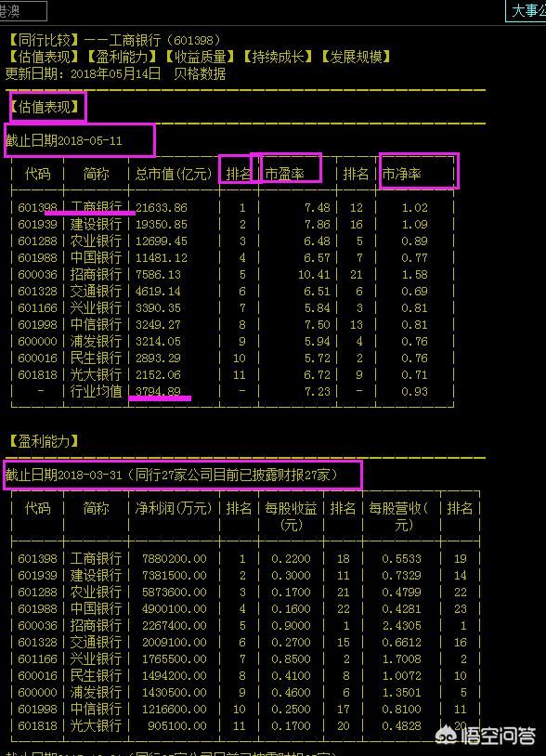Select market cap value 21633.86
Image resolution: width=546 pixels, height=756 pixels.
(x=161, y=208)
